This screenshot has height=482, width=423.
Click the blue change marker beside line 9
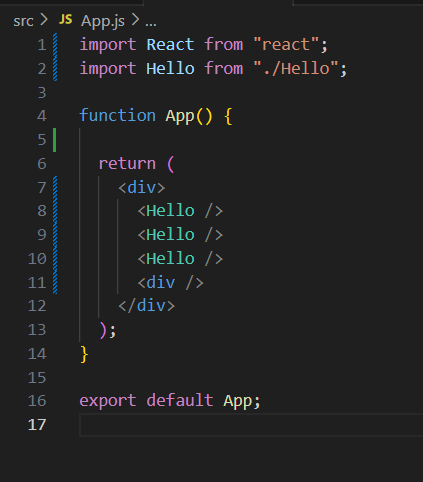pos(55,235)
